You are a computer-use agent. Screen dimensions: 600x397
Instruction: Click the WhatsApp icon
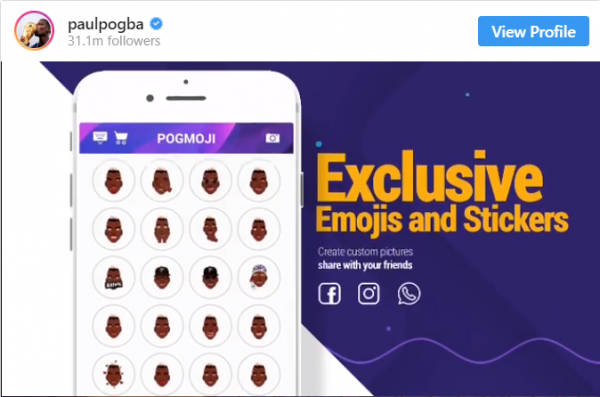[x=409, y=294]
